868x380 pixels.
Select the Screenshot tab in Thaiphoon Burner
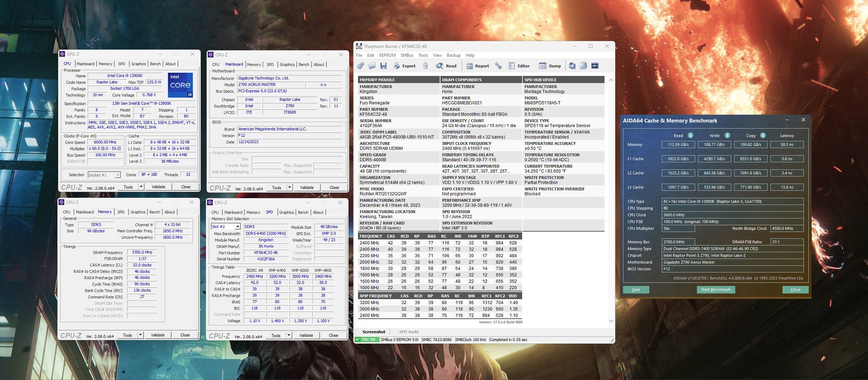(374, 331)
